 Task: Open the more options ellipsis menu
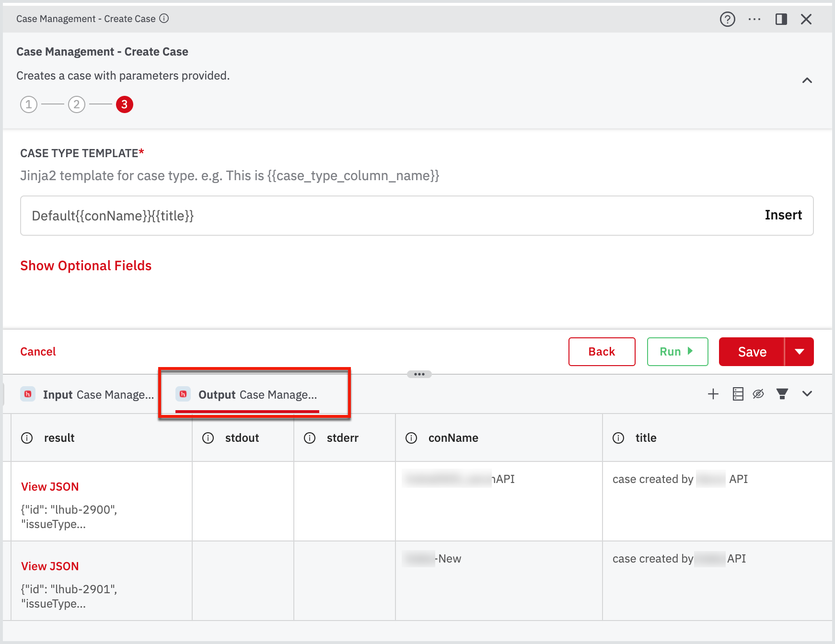(x=754, y=19)
